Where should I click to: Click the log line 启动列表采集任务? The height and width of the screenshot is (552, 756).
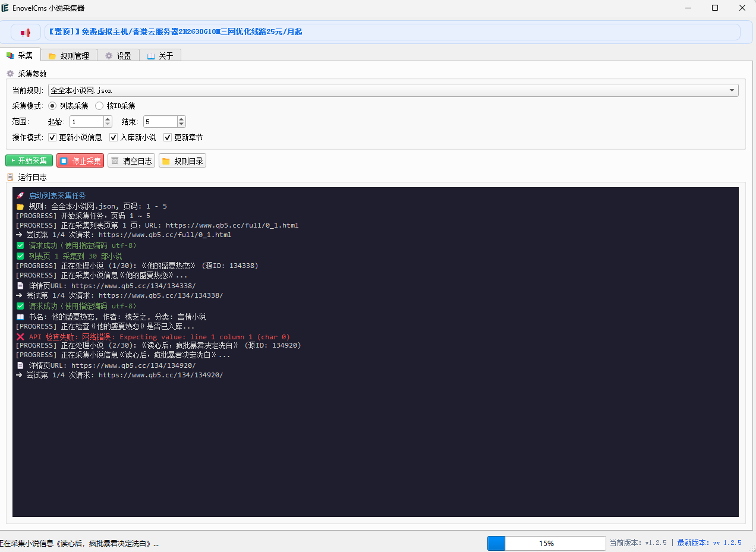pyautogui.click(x=51, y=195)
